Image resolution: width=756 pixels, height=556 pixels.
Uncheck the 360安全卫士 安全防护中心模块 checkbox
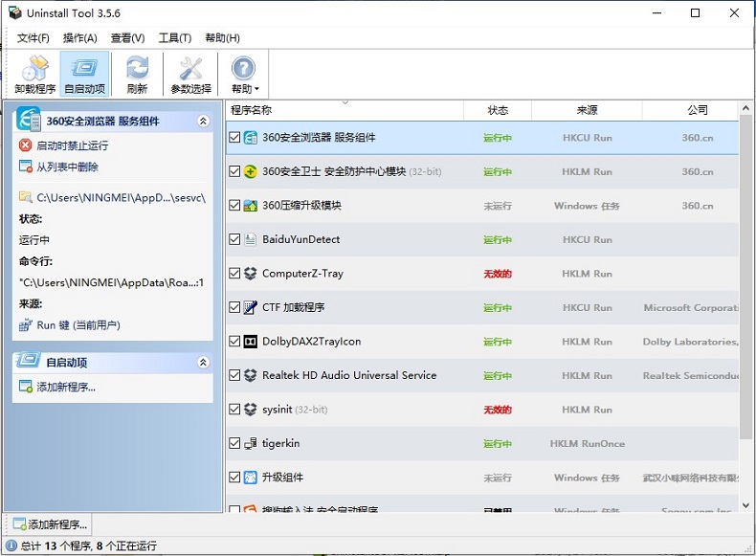[x=234, y=171]
